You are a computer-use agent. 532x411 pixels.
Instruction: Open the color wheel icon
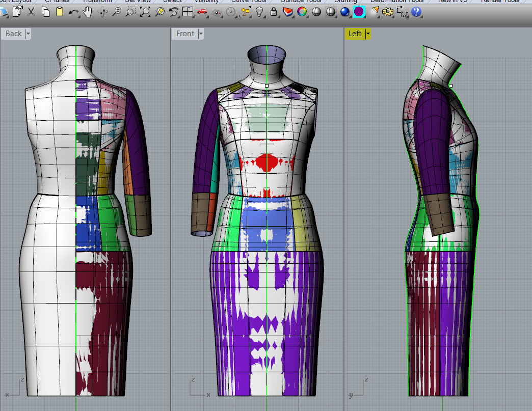pos(302,12)
